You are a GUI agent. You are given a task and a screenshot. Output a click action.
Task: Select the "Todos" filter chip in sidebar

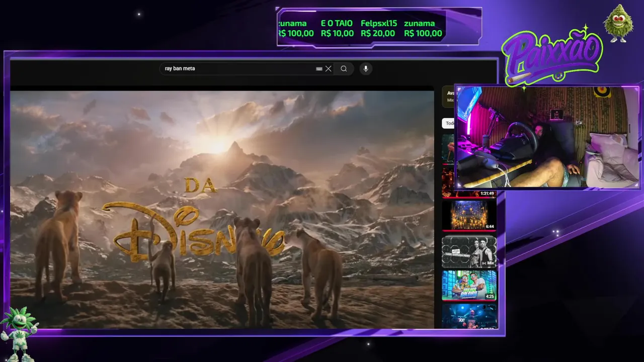pos(449,123)
